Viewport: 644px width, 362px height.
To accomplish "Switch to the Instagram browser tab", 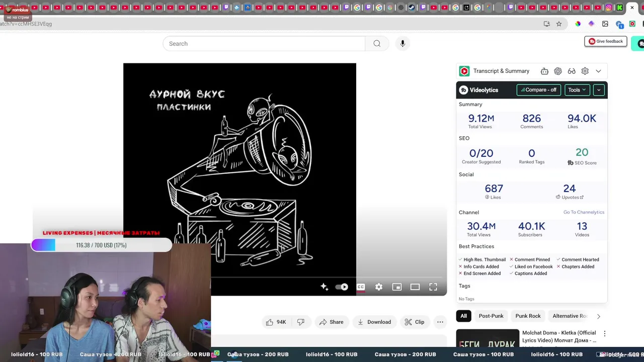I will (x=609, y=8).
